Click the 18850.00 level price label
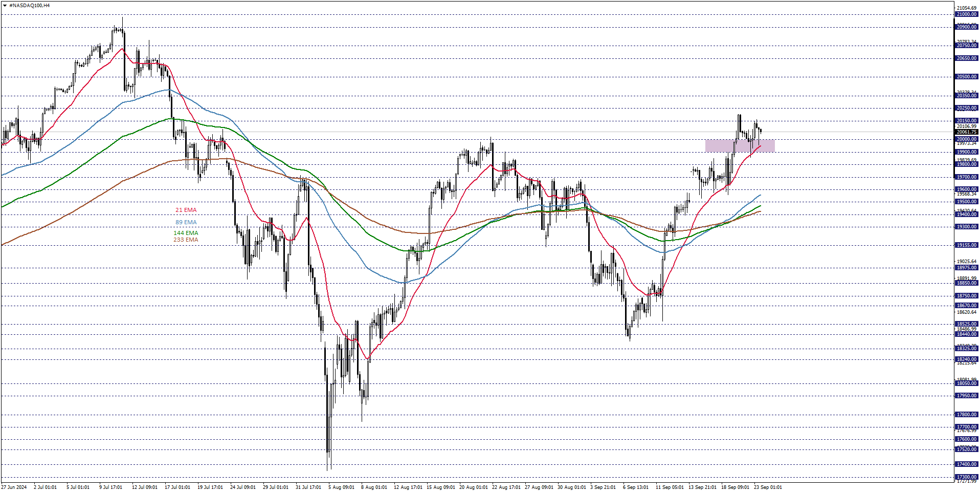The image size is (980, 493). 967,283
